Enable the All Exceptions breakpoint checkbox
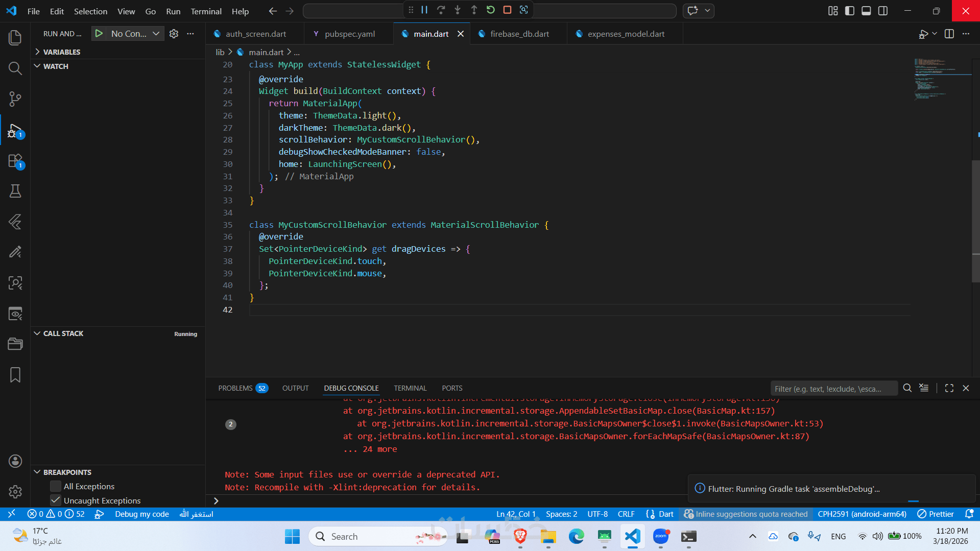 (x=56, y=486)
